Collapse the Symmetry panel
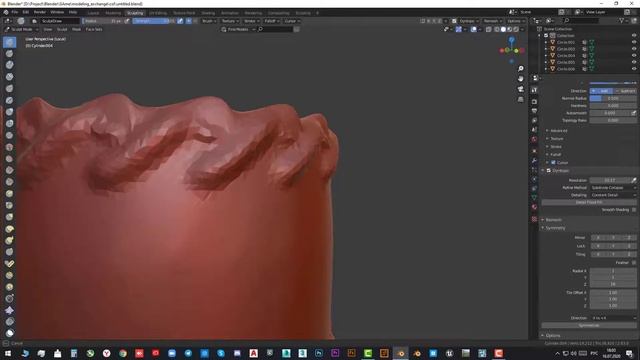The image size is (640, 360). [x=555, y=228]
